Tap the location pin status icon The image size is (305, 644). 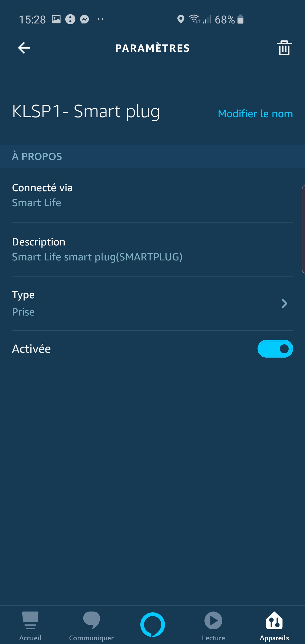coord(181,19)
